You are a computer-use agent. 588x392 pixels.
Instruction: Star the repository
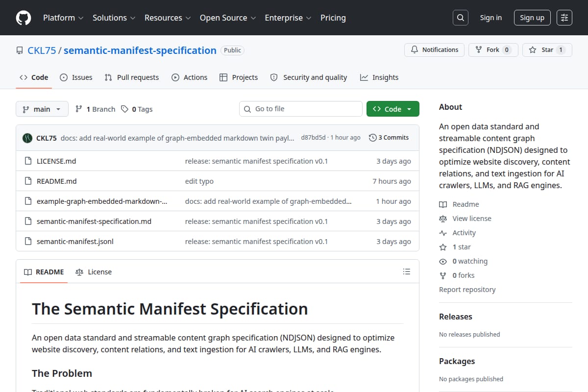(547, 50)
